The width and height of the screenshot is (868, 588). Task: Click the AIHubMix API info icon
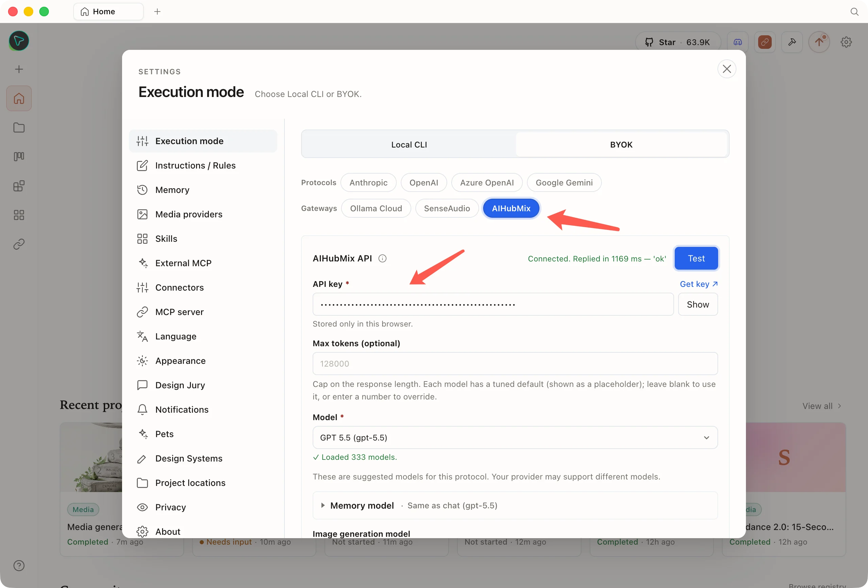click(382, 258)
